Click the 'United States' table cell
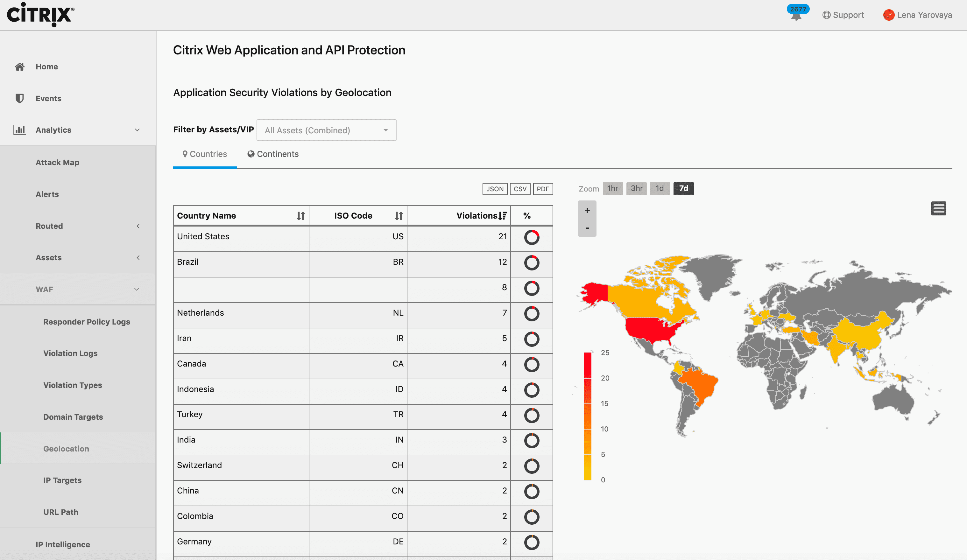Screen dimensions: 967x560 (x=241, y=239)
